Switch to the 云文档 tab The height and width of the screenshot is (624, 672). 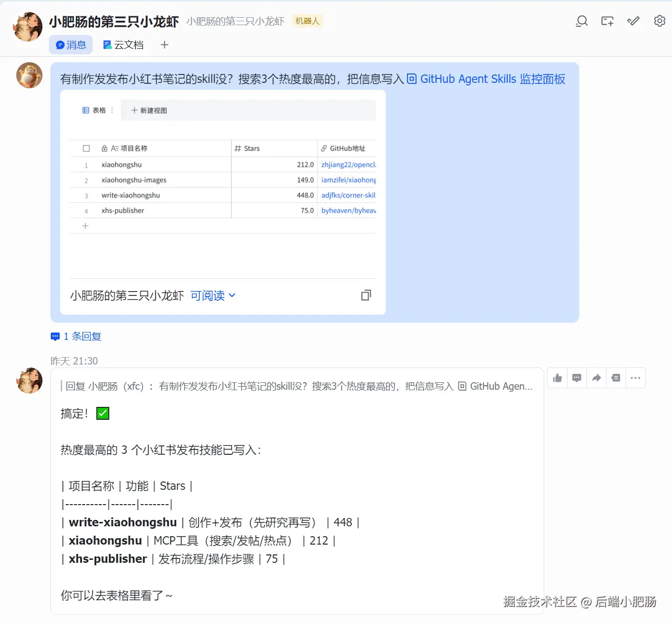(123, 45)
